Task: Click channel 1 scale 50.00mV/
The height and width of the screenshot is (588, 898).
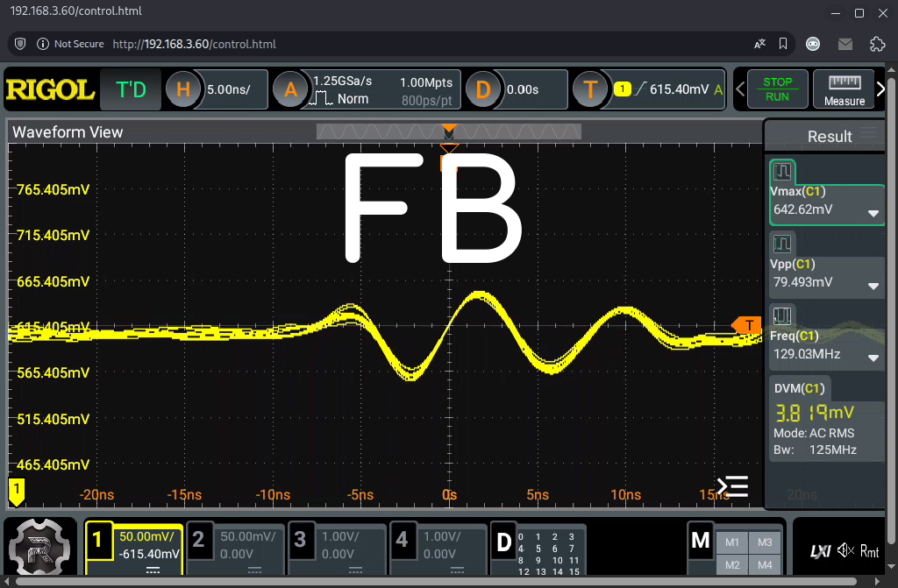Action: point(146,537)
